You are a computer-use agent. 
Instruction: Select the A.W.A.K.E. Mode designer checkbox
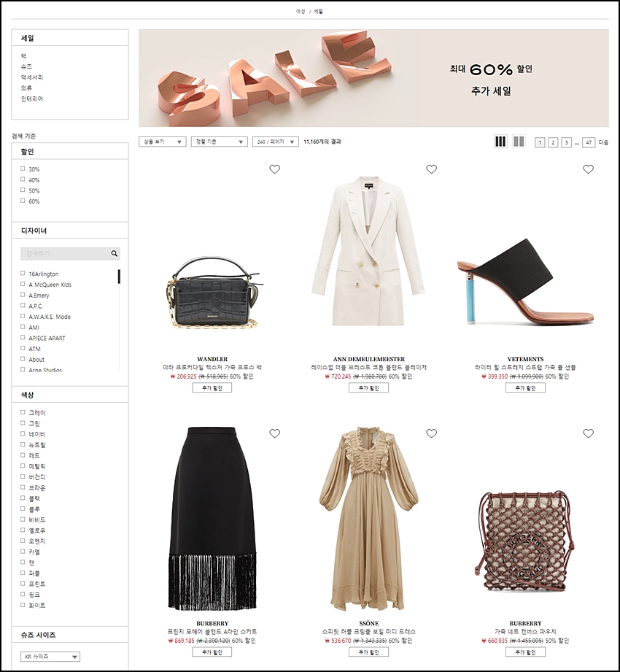[23, 316]
